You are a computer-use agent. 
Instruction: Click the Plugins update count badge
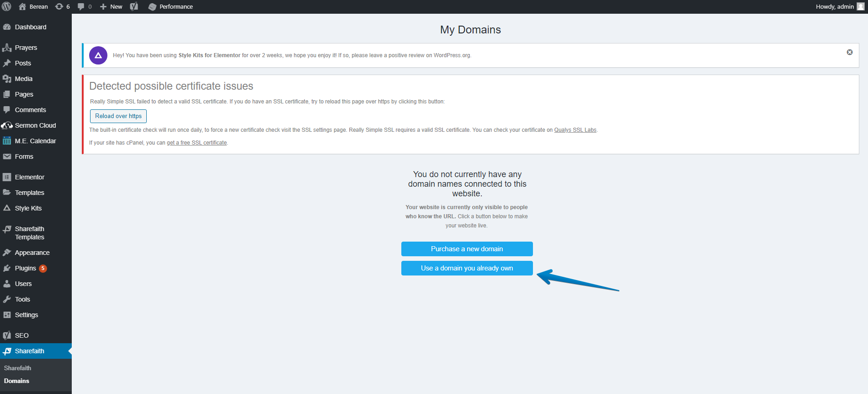(x=43, y=269)
